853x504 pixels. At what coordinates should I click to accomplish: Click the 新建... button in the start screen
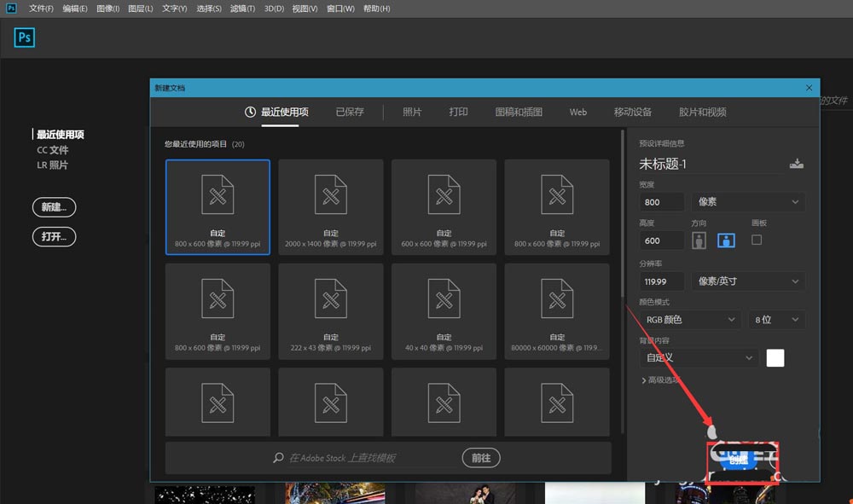click(54, 207)
